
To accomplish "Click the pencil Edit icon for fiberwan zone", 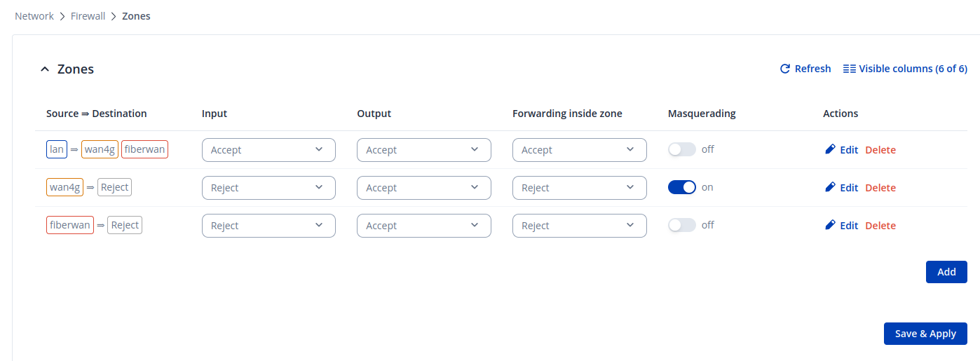I will (830, 225).
